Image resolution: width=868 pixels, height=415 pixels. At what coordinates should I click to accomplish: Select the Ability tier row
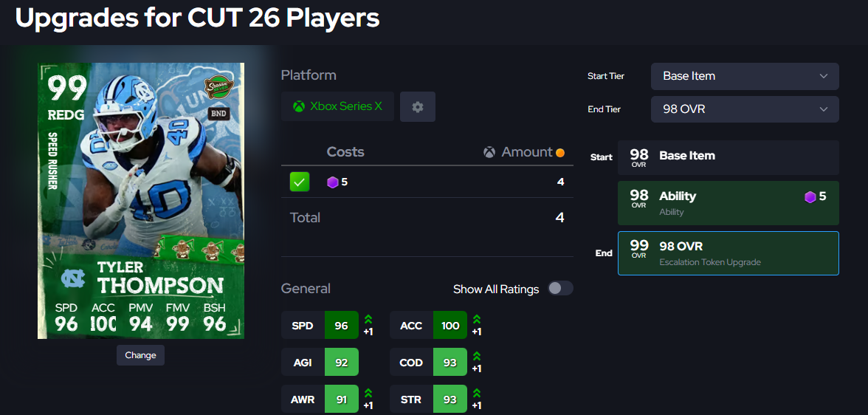[728, 203]
